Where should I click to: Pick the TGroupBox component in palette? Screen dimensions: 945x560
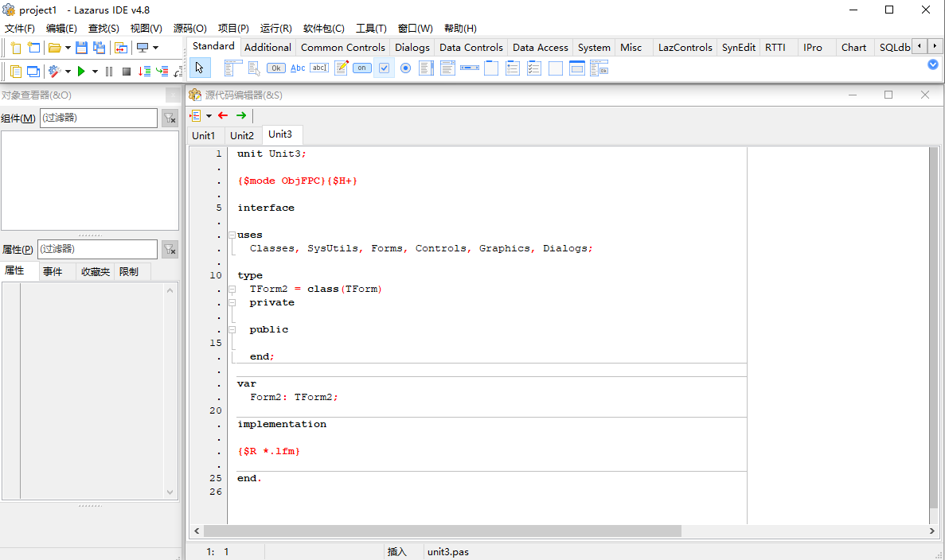(491, 68)
